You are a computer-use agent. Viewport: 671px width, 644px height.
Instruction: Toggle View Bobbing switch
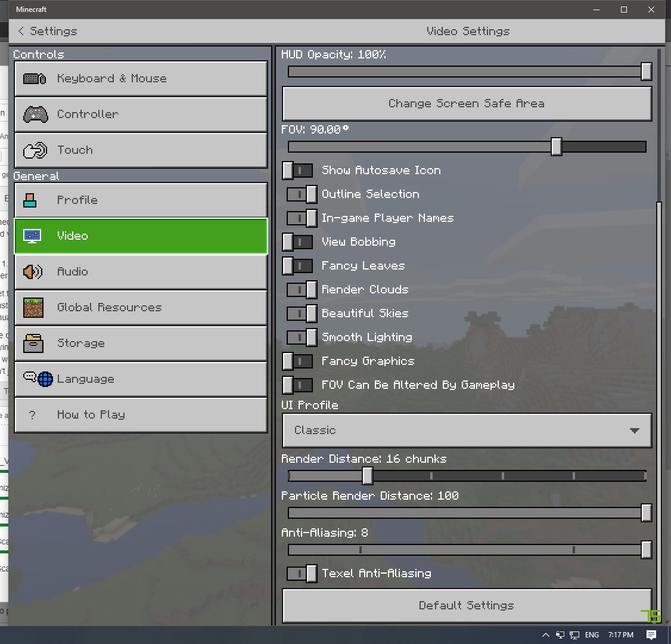[297, 242]
